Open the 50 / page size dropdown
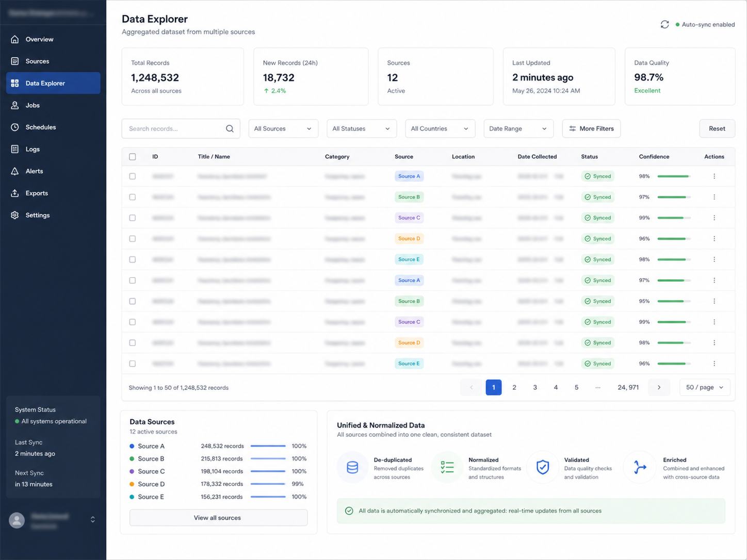The image size is (747, 560). (705, 387)
